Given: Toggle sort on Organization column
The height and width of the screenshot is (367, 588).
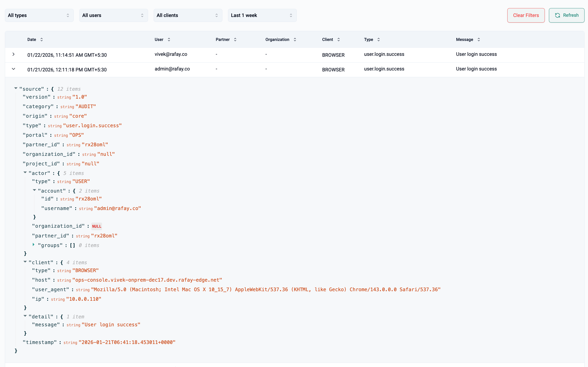Looking at the screenshot, I should click(295, 40).
